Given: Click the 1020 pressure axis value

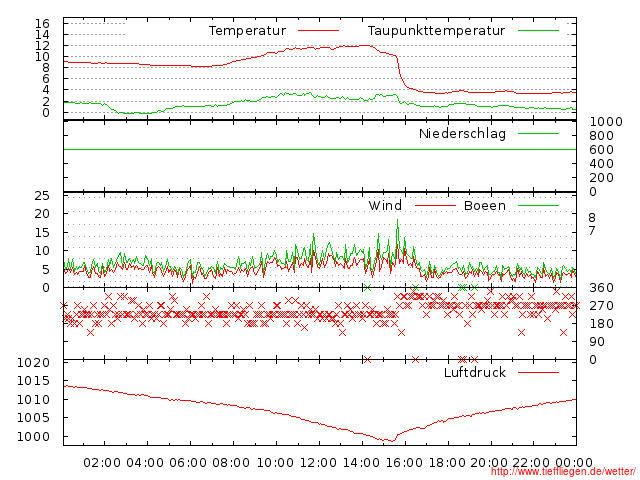Looking at the screenshot, I should pyautogui.click(x=33, y=362).
